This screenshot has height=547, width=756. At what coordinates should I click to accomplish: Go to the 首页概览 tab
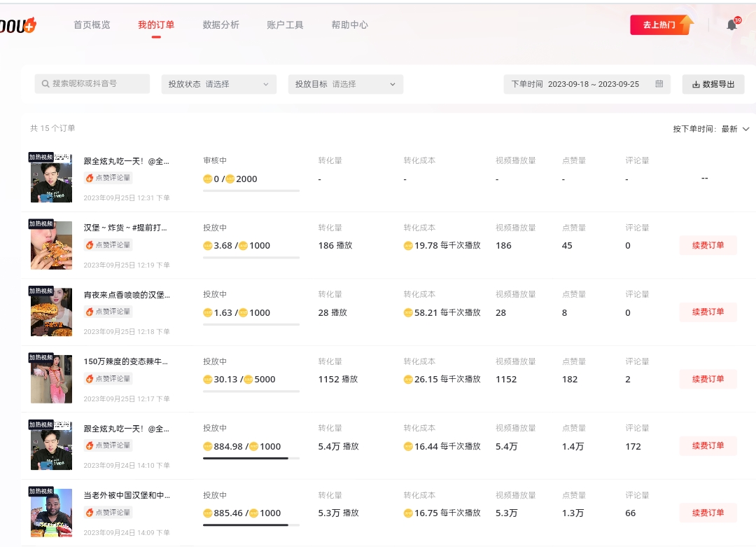92,25
